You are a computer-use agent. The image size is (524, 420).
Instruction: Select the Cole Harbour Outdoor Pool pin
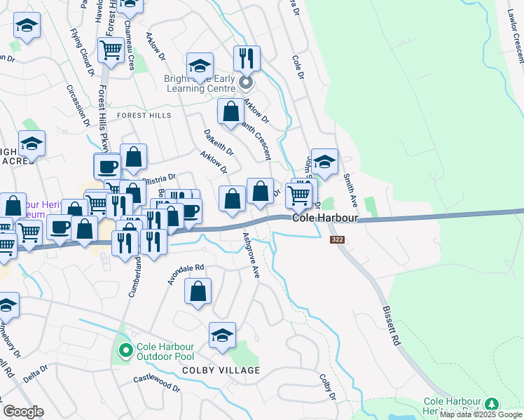pos(126,351)
